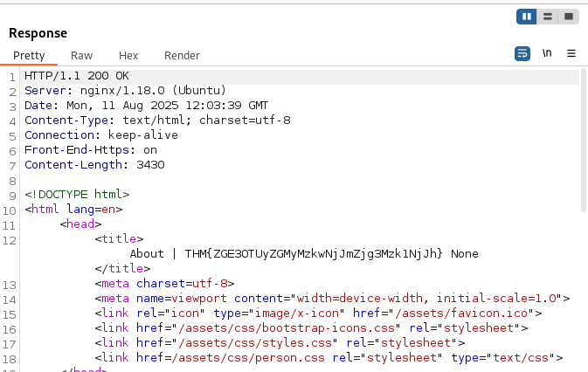Screen dimensions: 588x372
Task: Click the closing </title> tag
Action: coord(122,269)
